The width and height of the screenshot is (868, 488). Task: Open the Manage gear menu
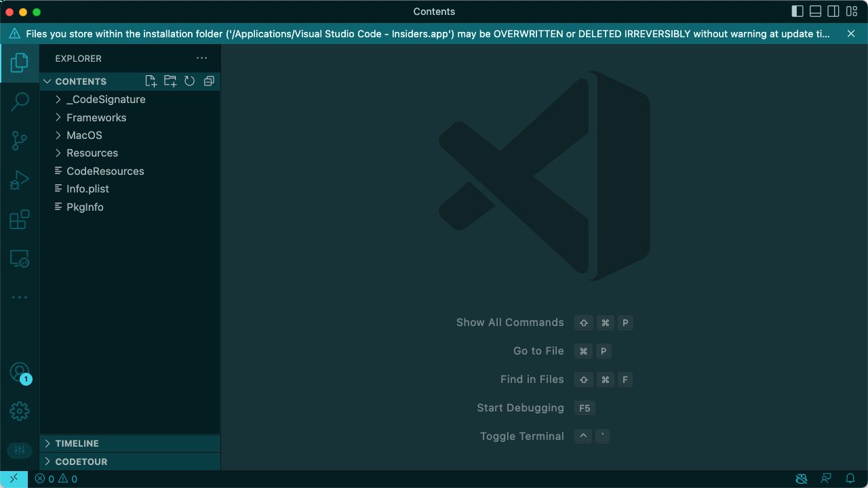[x=20, y=411]
